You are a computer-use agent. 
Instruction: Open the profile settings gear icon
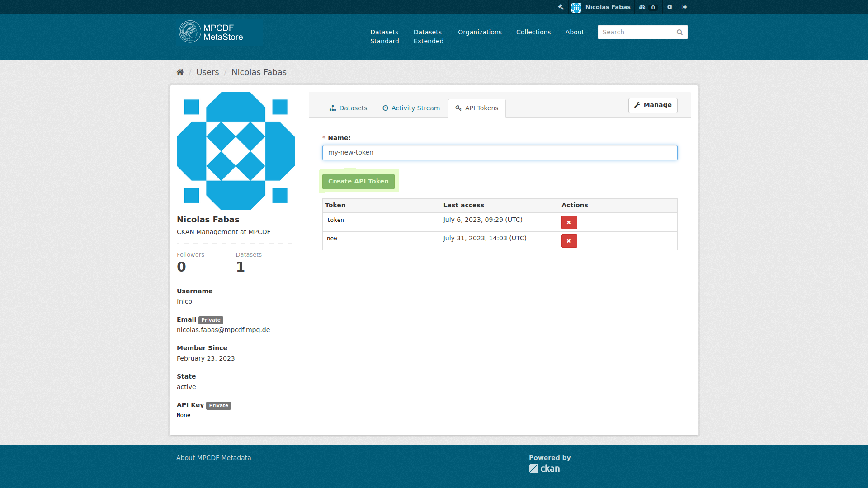[670, 7]
